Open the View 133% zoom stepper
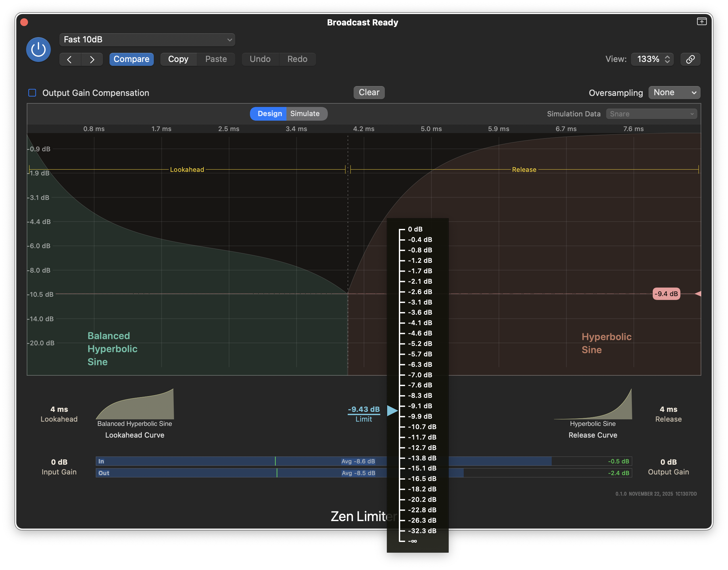The image size is (728, 570). coord(652,59)
